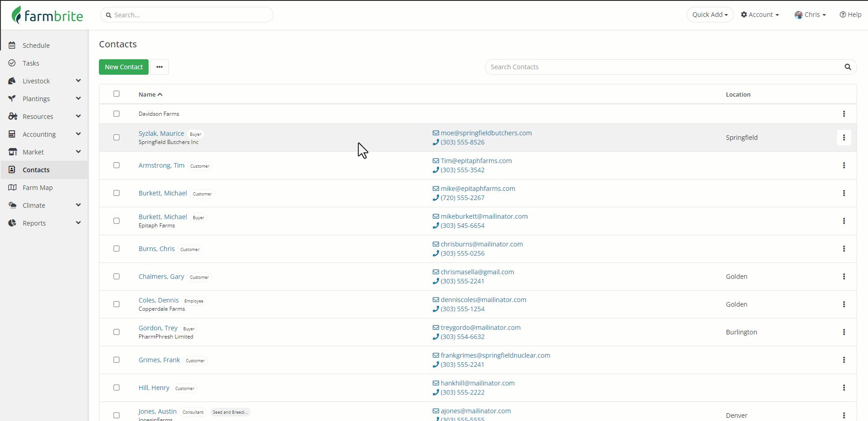Click the Climate weather icon

pos(13,205)
